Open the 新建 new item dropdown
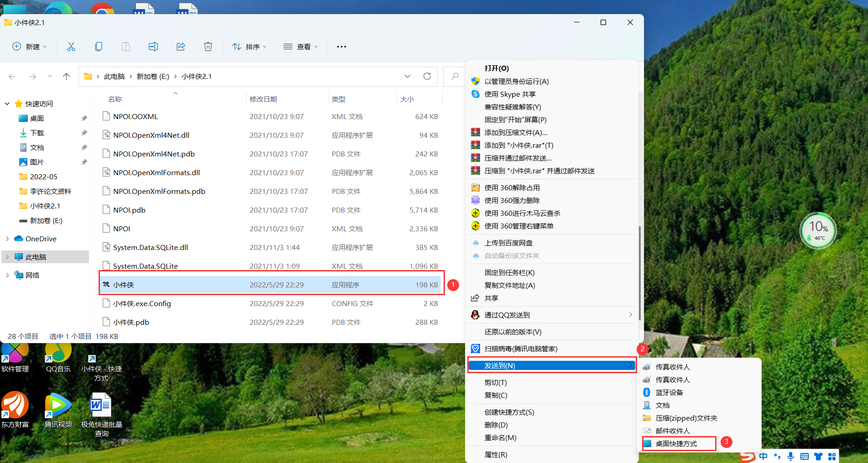Screen dimensions: 868x463 click(x=30, y=47)
